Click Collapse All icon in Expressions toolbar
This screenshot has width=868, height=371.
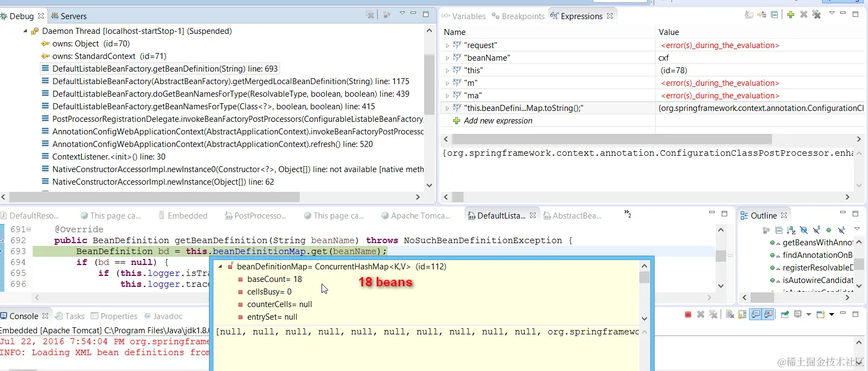(x=775, y=15)
